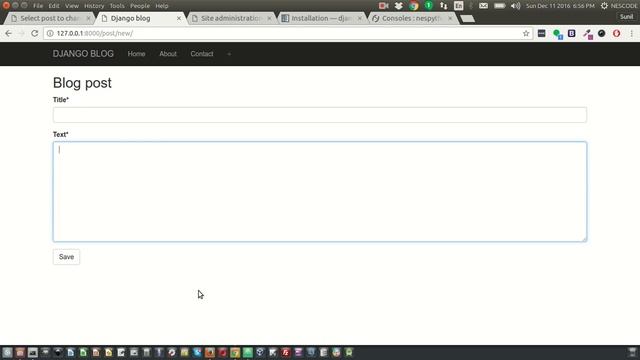Screen dimensions: 640x360
Task: Open the Help menu
Action: pyautogui.click(x=162, y=6)
